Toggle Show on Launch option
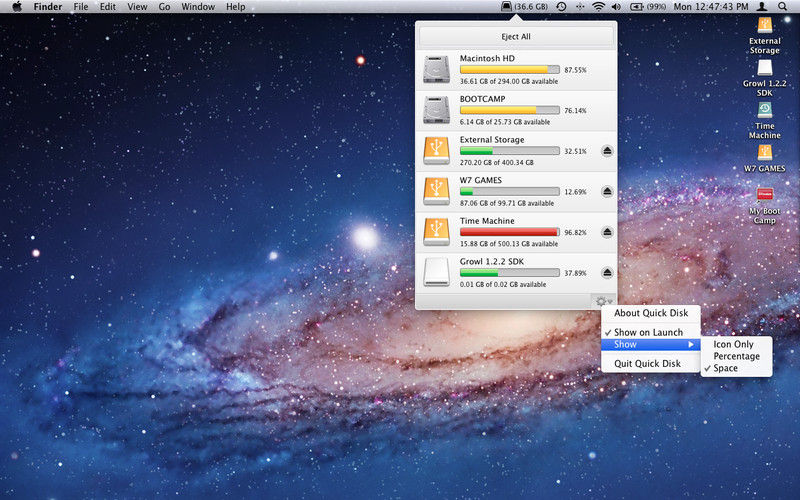The width and height of the screenshot is (800, 500). tap(651, 332)
